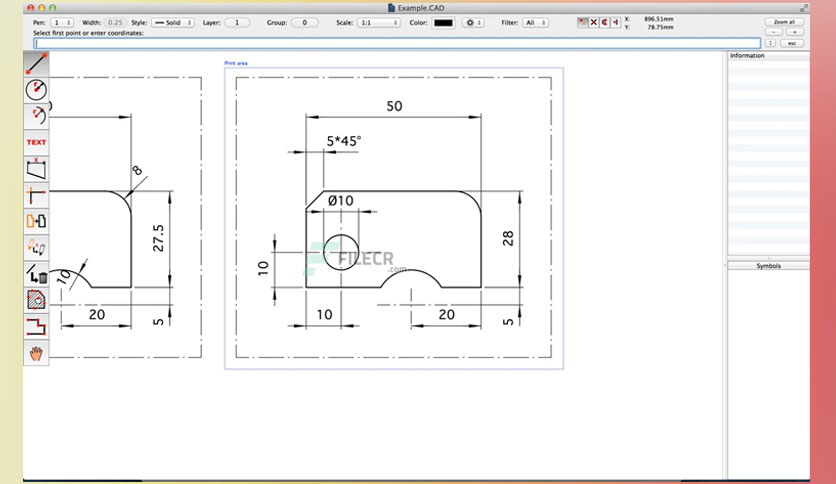Viewport: 836px width, 484px height.
Task: Open the gear settings dropdown
Action: click(x=473, y=22)
